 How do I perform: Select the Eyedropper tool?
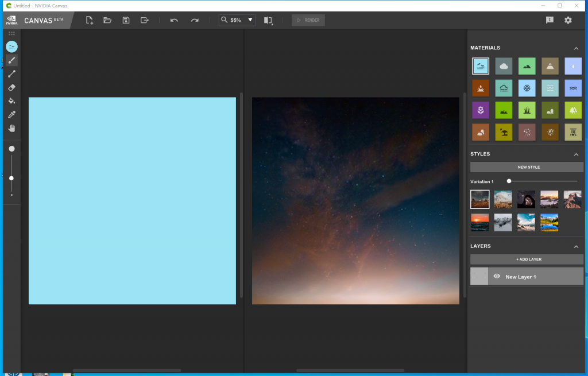point(11,114)
